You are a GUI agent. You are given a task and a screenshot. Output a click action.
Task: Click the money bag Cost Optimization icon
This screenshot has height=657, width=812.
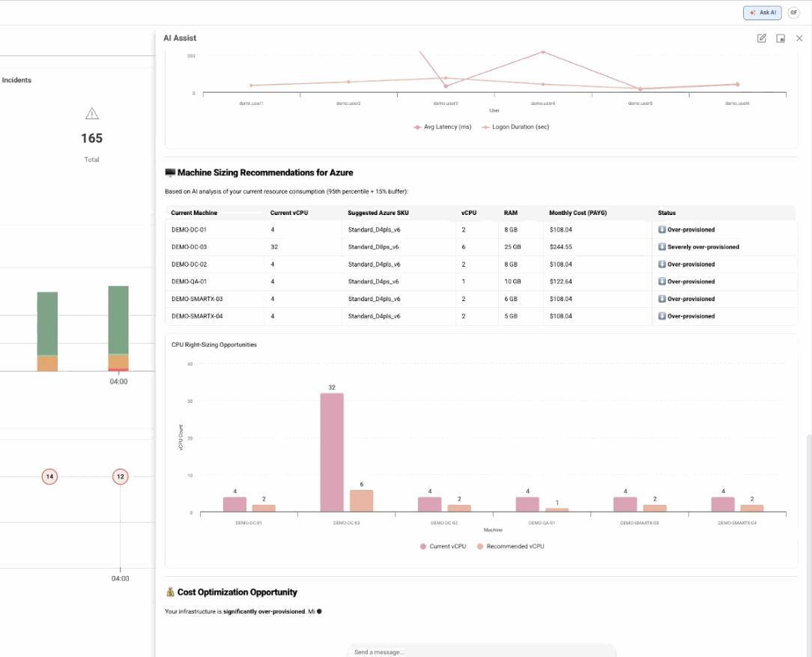(169, 592)
